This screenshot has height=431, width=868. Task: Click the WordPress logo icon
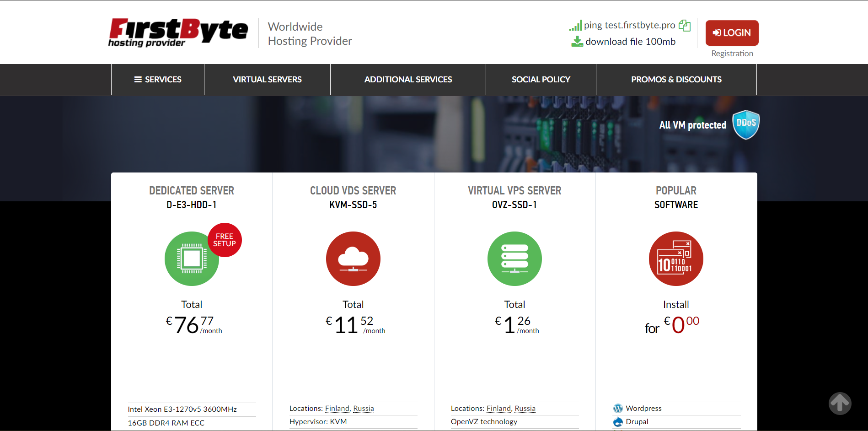click(x=618, y=408)
